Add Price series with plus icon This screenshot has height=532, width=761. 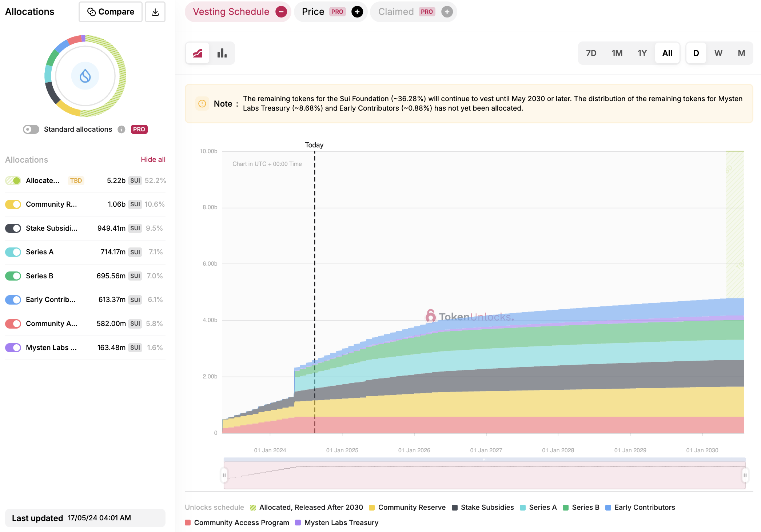(357, 12)
